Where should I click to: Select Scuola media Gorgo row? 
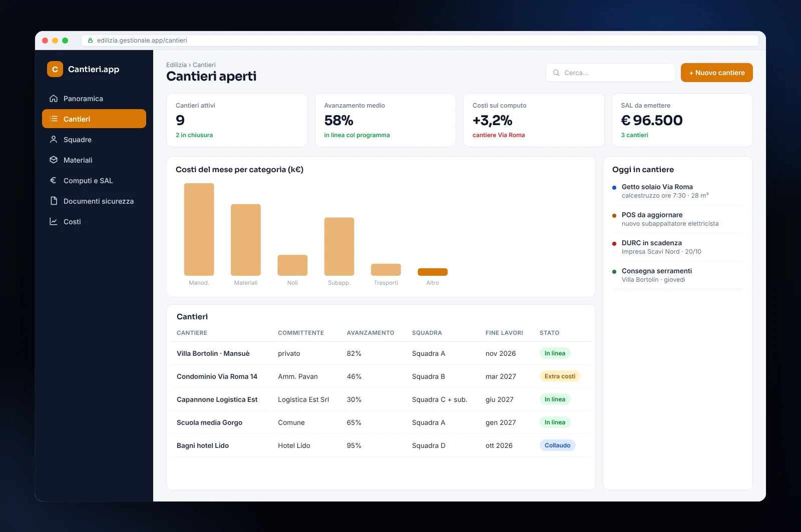380,422
